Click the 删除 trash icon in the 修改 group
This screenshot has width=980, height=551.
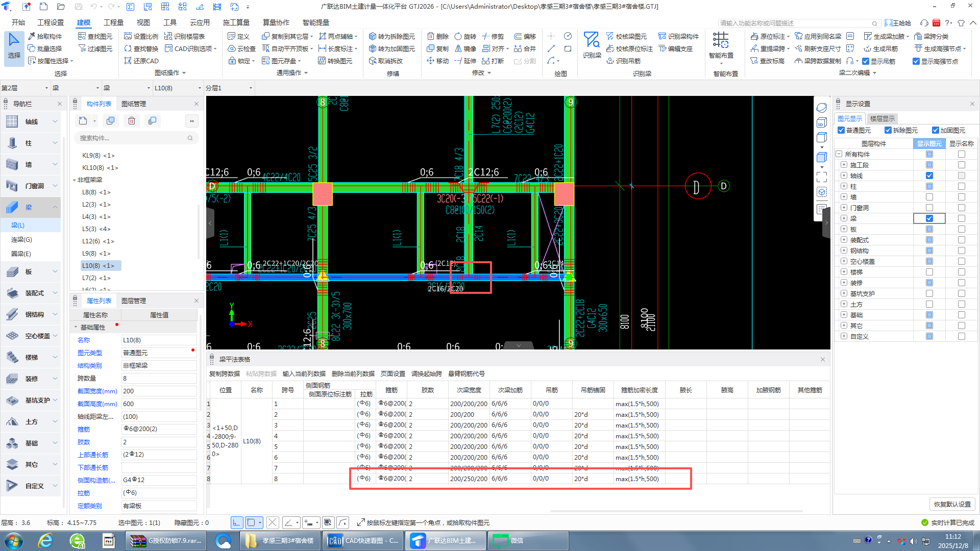(x=431, y=36)
